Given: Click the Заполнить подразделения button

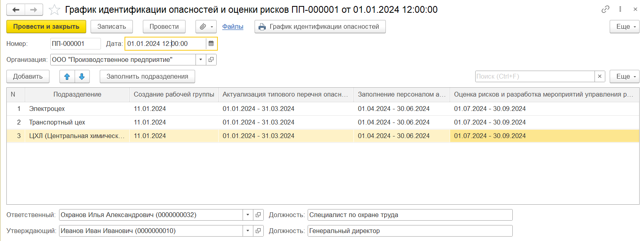Looking at the screenshot, I should coord(147,77).
